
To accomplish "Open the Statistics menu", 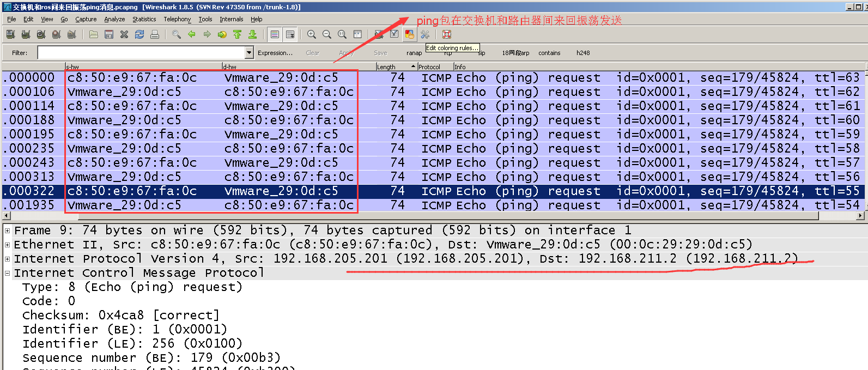I will pos(144,19).
